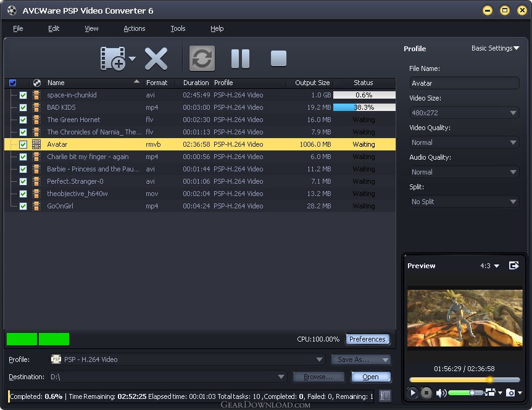The width and height of the screenshot is (532, 410).
Task: Toggle the select-all checkbox in list header
Action: click(13, 83)
